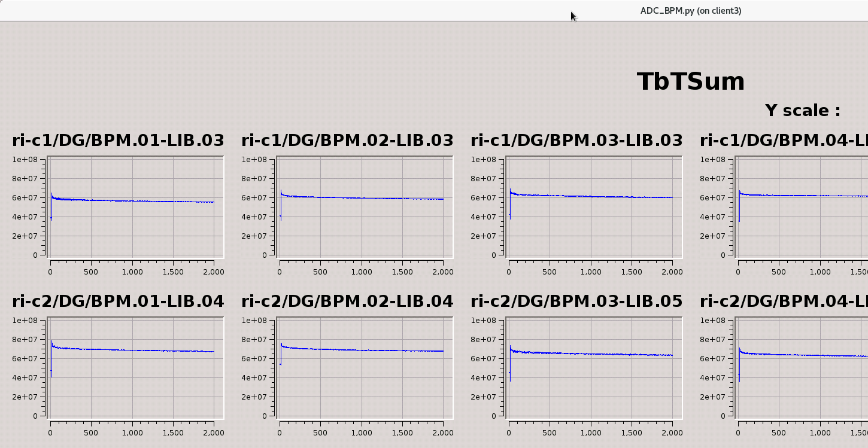Click the ri-c1/DG/BPM.01-LIB.03 title label
The height and width of the screenshot is (448, 868).
(118, 141)
